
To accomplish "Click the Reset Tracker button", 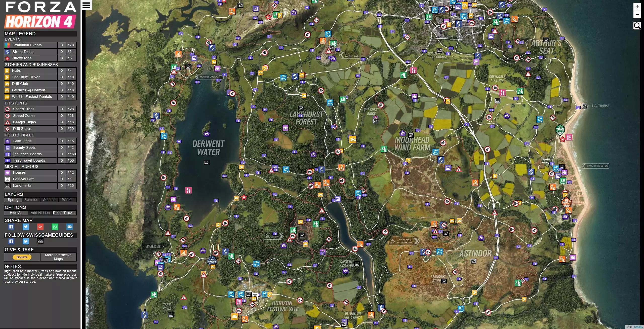I will click(64, 213).
